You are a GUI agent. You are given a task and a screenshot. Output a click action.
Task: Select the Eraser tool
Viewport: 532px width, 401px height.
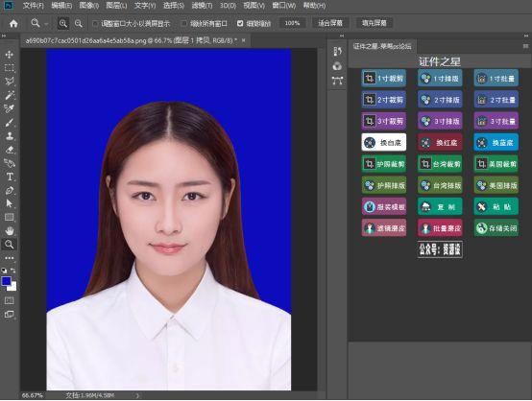[x=10, y=150]
